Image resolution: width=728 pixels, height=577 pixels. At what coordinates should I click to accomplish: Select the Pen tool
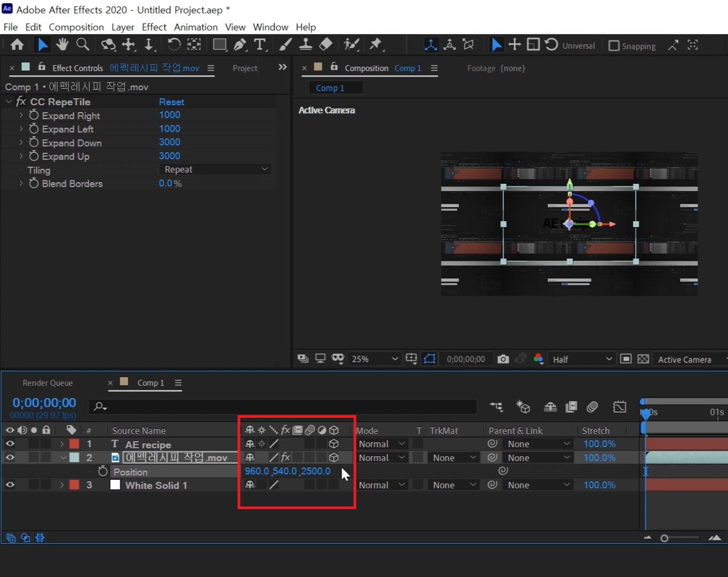240,45
